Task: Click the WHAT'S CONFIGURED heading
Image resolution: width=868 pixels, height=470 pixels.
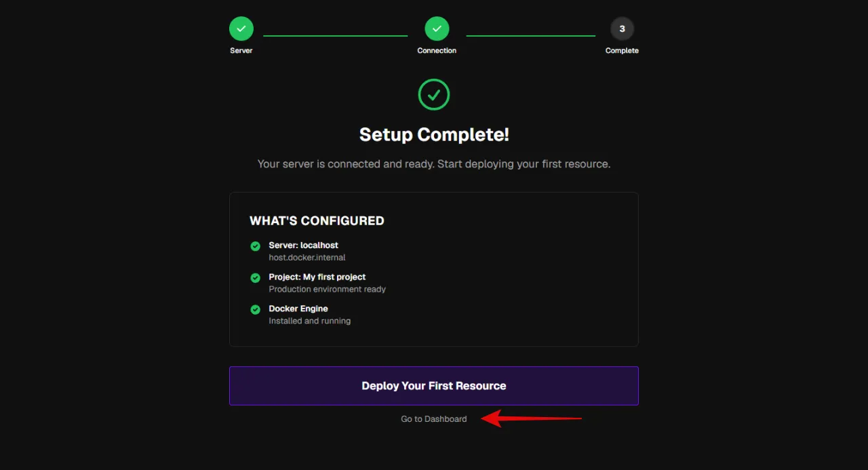Action: pyautogui.click(x=317, y=220)
